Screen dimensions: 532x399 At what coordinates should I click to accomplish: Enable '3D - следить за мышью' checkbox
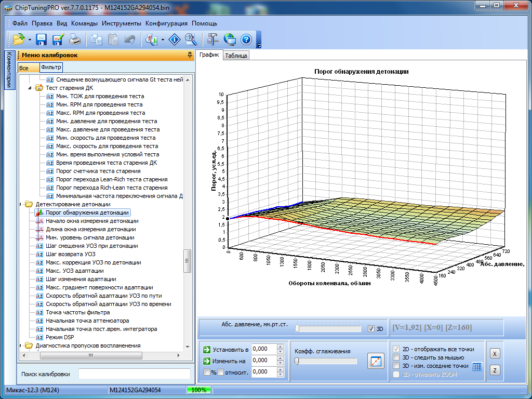(397, 357)
